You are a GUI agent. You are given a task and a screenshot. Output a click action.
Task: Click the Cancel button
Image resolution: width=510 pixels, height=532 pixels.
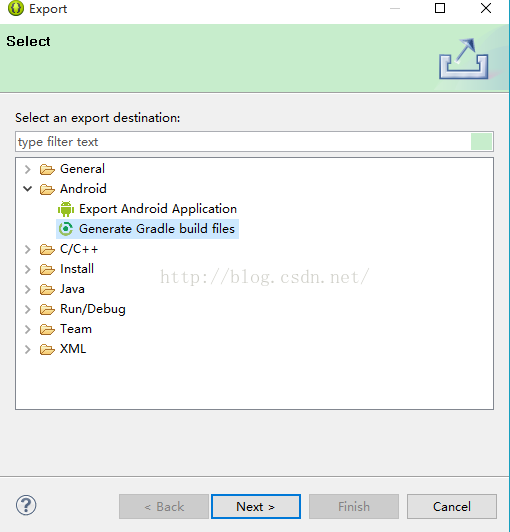click(x=452, y=507)
